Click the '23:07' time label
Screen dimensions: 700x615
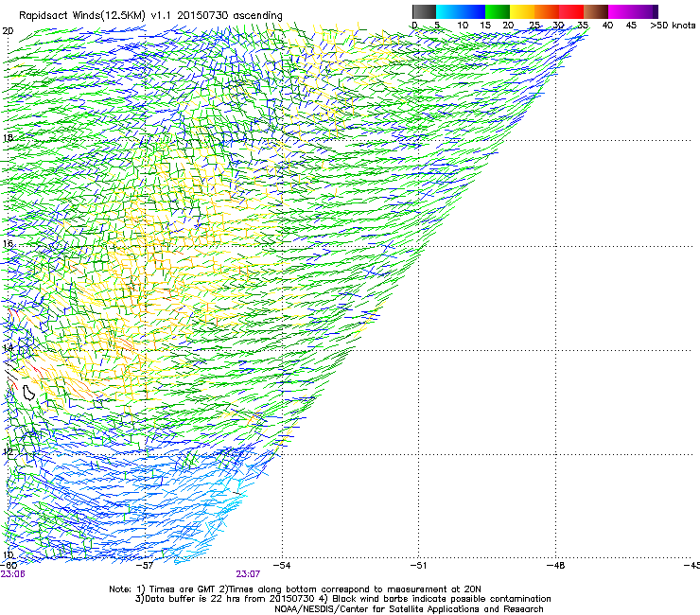[248, 574]
